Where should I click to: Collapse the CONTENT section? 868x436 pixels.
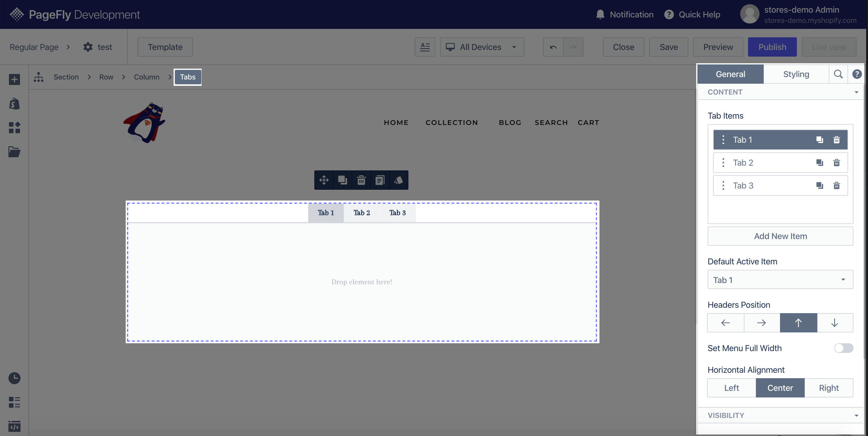(780, 92)
